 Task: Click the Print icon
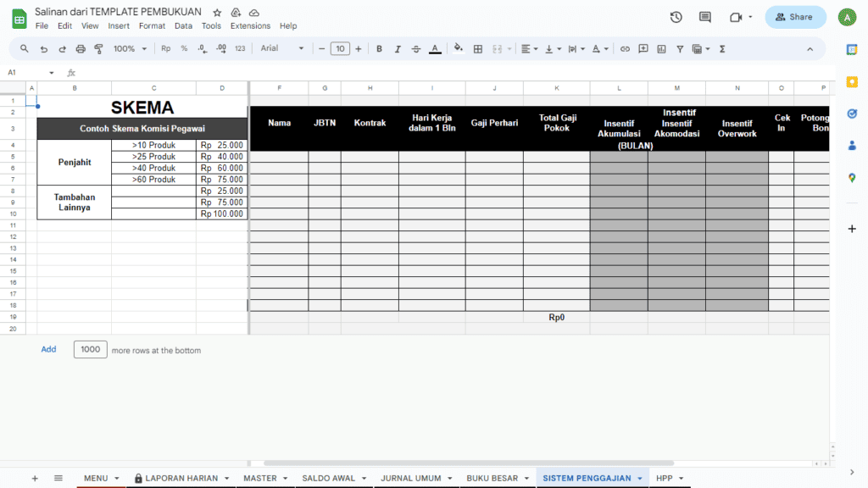coord(81,49)
